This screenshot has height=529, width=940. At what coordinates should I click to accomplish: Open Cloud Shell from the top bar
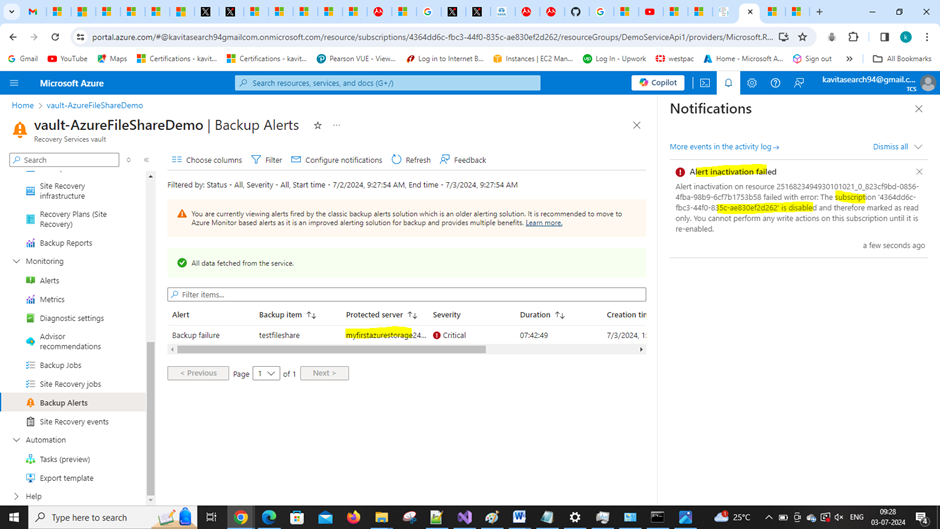[705, 83]
